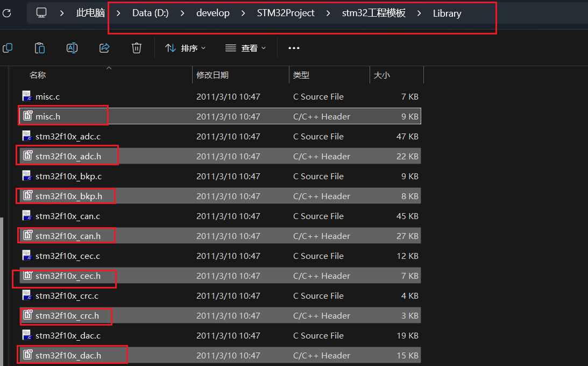This screenshot has width=588, height=366.
Task: Click stm32f10x_dac.h file icon
Action: 28,355
